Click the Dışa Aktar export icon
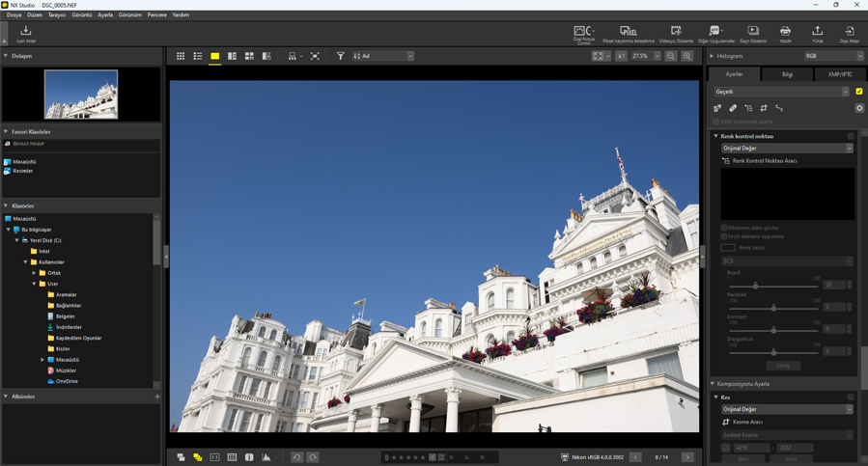 (849, 34)
